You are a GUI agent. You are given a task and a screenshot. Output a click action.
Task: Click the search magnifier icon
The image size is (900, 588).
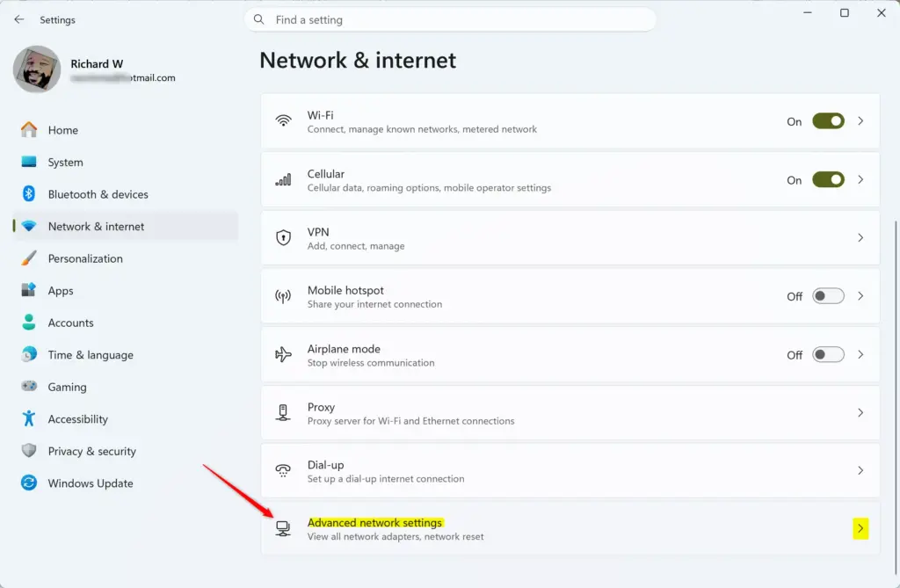[259, 19]
